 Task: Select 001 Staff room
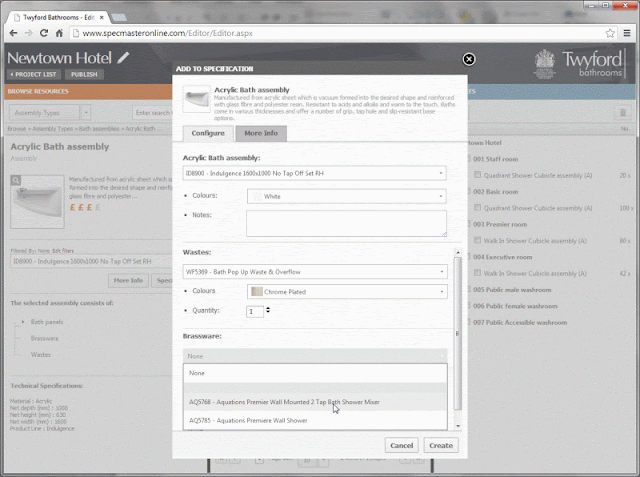(x=496, y=159)
